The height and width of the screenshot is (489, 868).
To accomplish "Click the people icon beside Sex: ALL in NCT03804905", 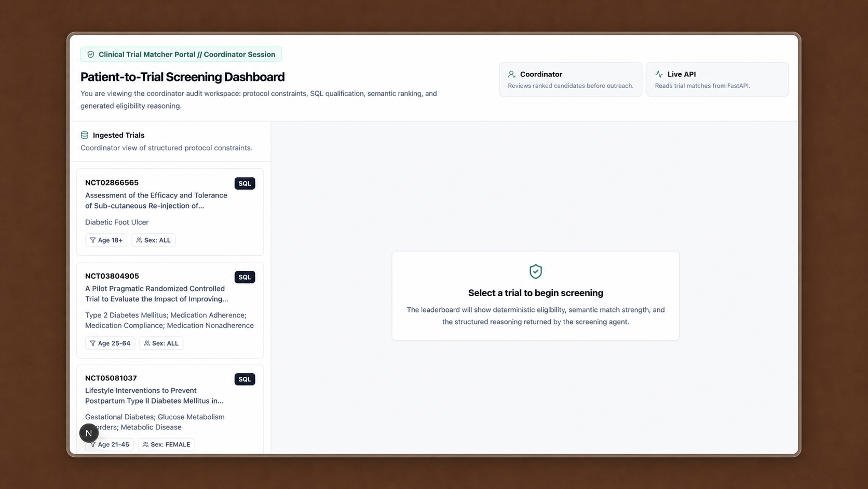I will point(147,343).
